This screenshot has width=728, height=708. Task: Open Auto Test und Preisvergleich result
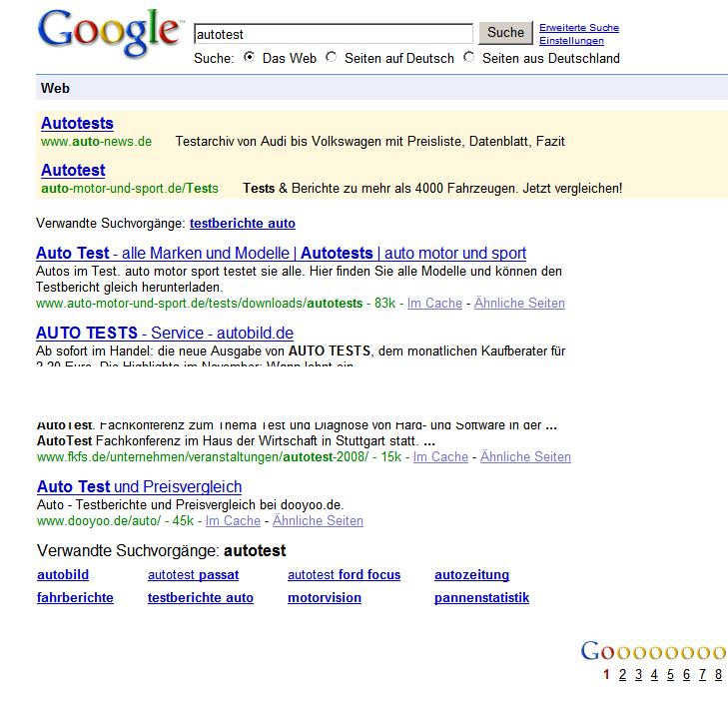pos(139,486)
